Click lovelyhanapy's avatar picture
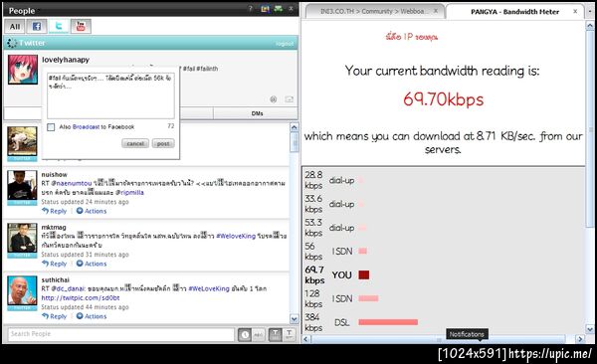The image size is (597, 364). coord(23,70)
